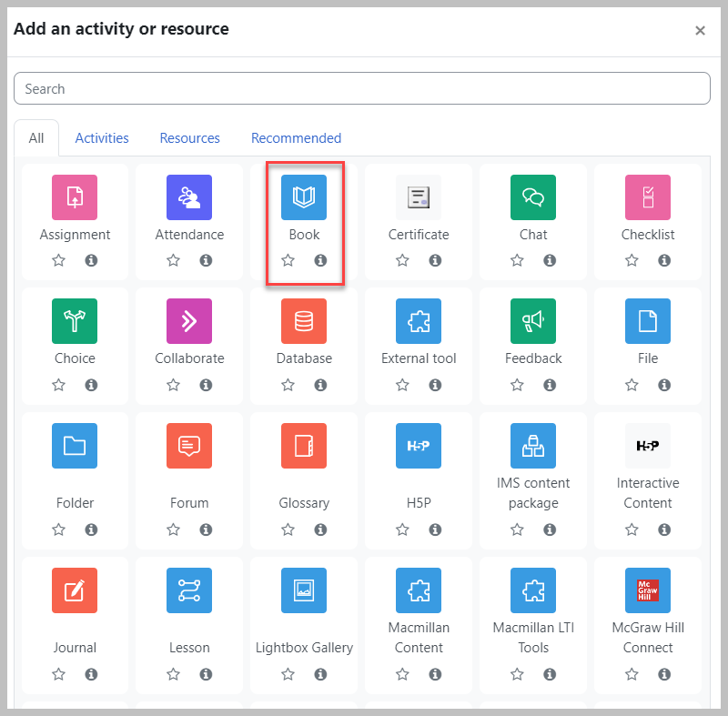Star the Interactive Content activity
This screenshot has width=728, height=716.
tap(632, 529)
